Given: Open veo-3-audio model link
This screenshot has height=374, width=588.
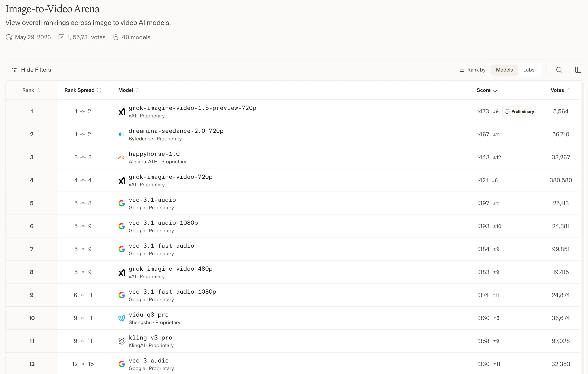Looking at the screenshot, I should pos(148,361).
